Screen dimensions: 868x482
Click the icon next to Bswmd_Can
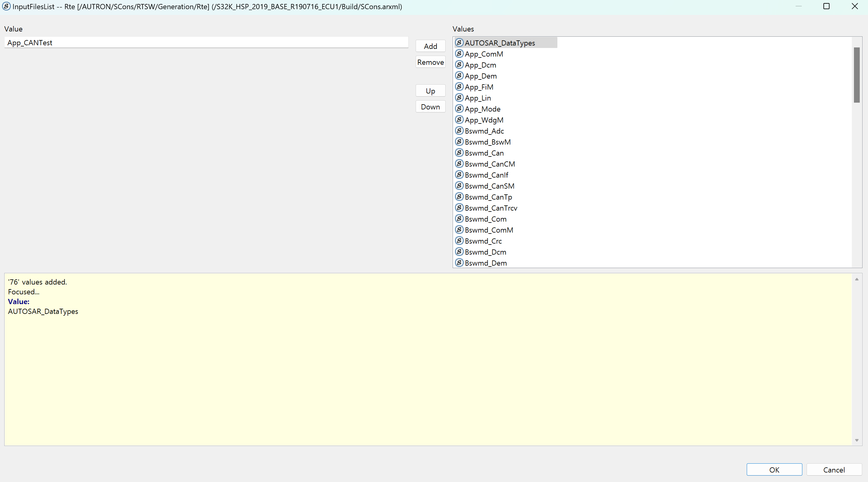coord(459,153)
